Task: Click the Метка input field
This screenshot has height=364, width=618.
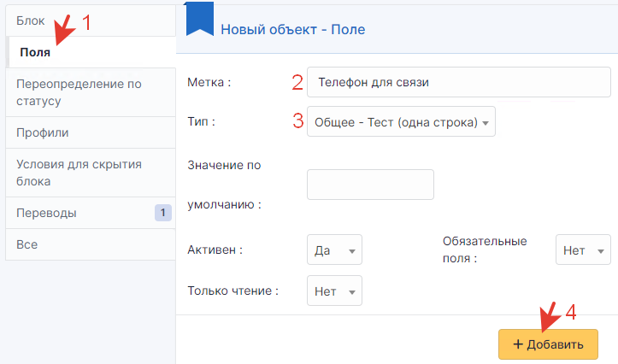Action: (x=459, y=82)
